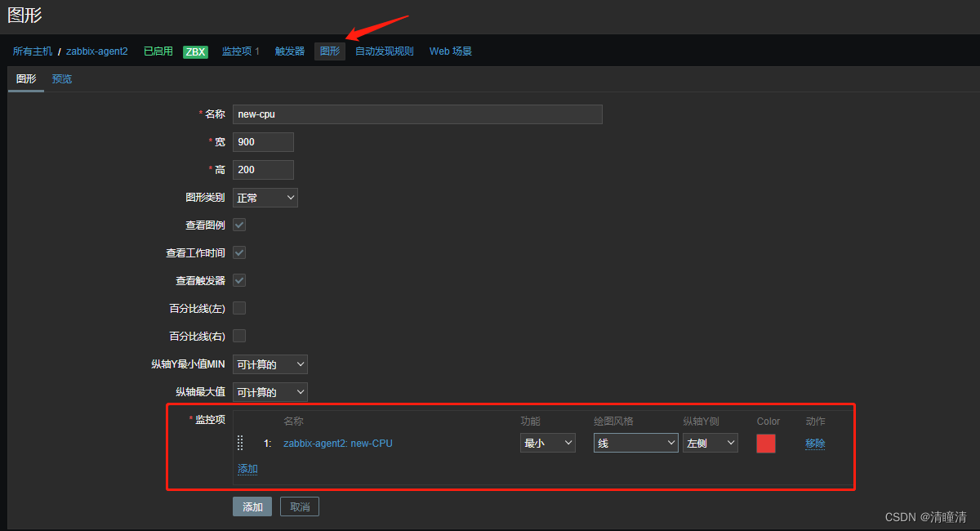The width and height of the screenshot is (980, 531).
Task: Switch to the 预览 tab
Action: point(62,78)
